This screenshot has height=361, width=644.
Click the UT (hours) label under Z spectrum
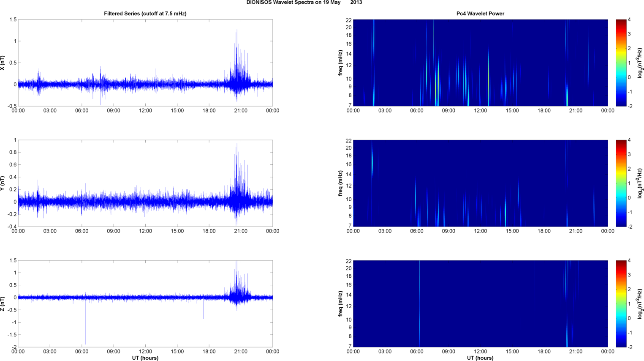click(x=480, y=358)
